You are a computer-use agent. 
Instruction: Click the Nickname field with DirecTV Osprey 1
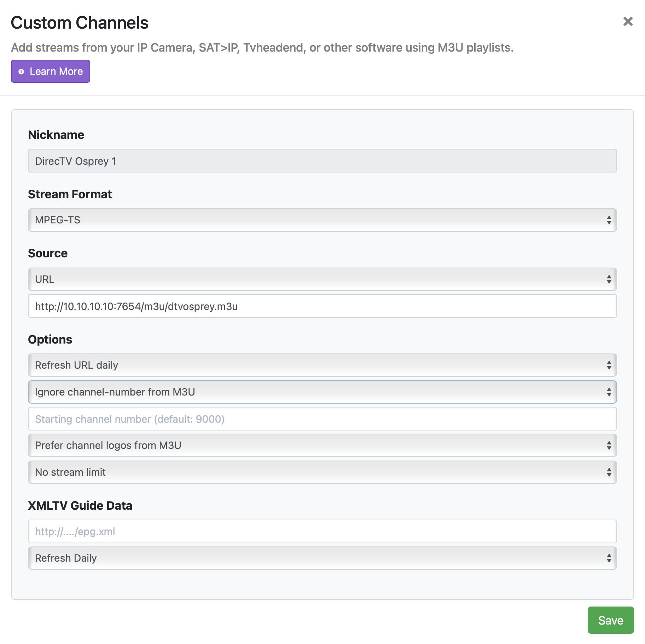[322, 161]
